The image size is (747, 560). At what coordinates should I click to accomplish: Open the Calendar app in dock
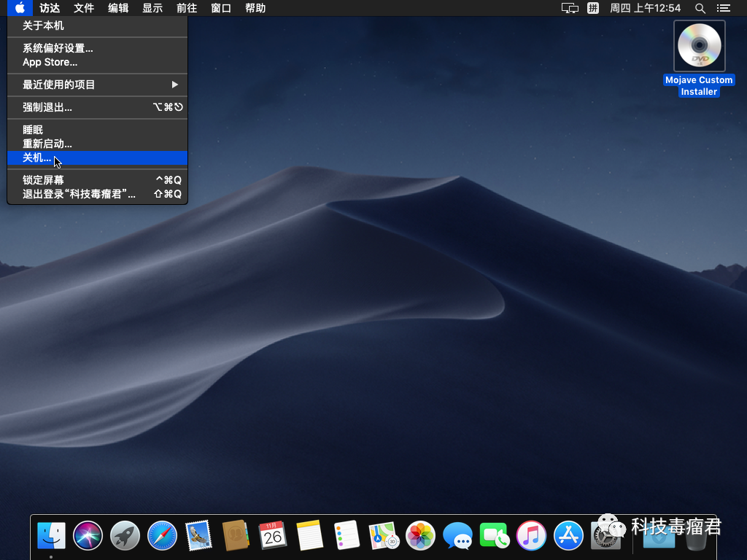[x=273, y=536]
